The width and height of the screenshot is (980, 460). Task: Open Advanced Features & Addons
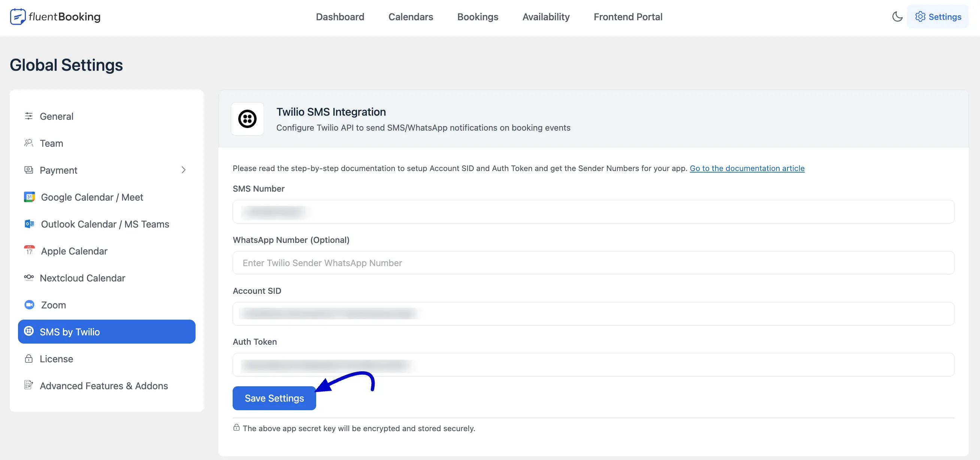point(106,386)
